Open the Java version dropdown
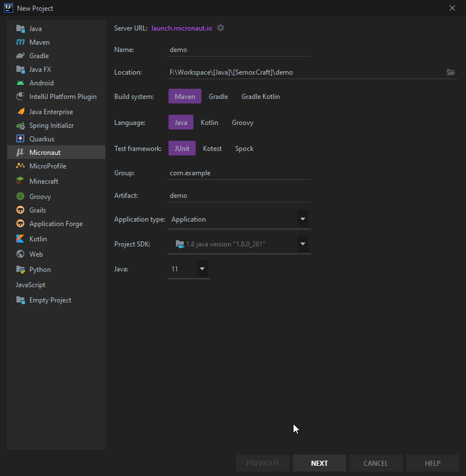466x476 pixels. pyautogui.click(x=202, y=269)
